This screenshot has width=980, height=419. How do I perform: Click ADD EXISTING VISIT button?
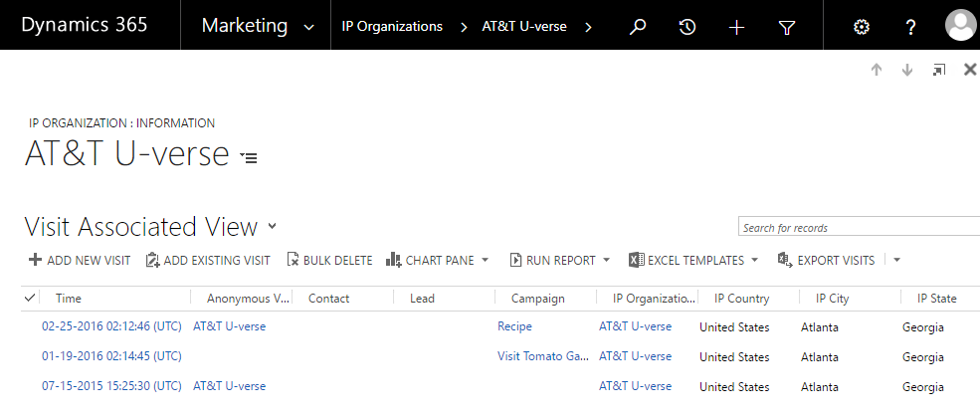click(x=208, y=260)
